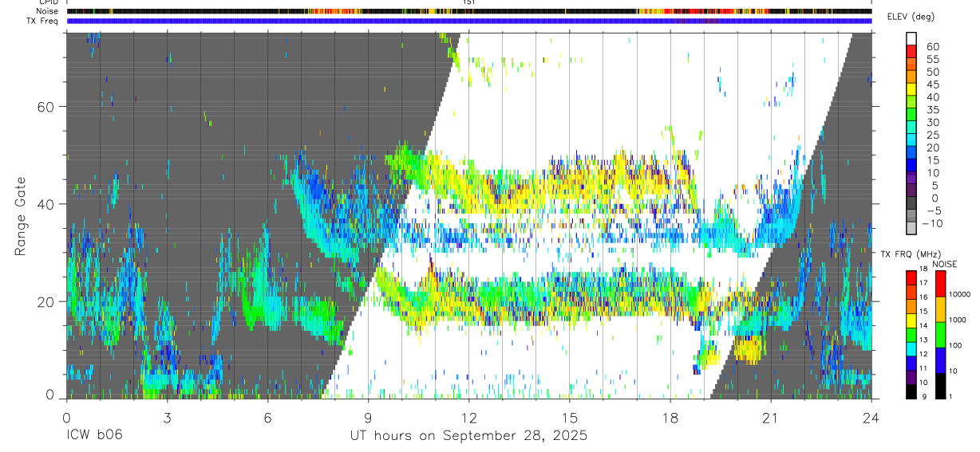
Task: Click the '3' UT hour tick label
Action: [x=167, y=417]
